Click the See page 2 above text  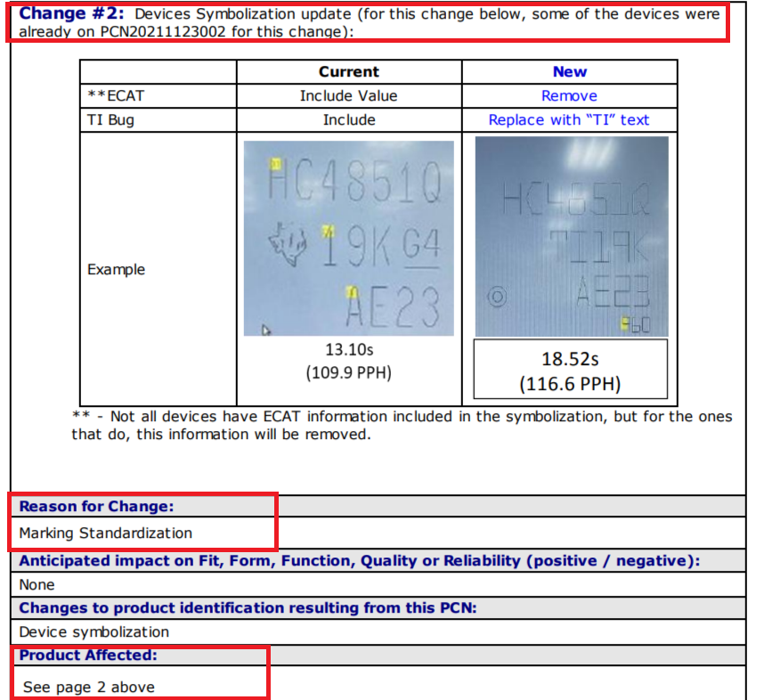tap(89, 688)
